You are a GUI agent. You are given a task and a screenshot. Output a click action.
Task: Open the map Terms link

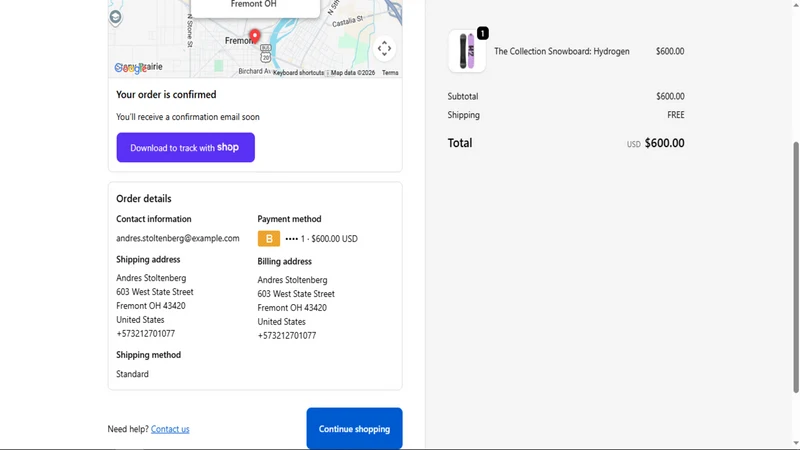point(390,73)
